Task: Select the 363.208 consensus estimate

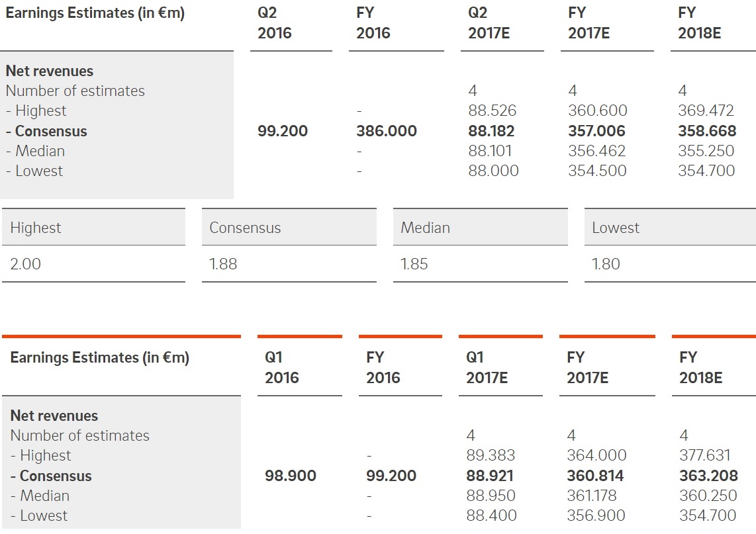Action: coord(708,476)
